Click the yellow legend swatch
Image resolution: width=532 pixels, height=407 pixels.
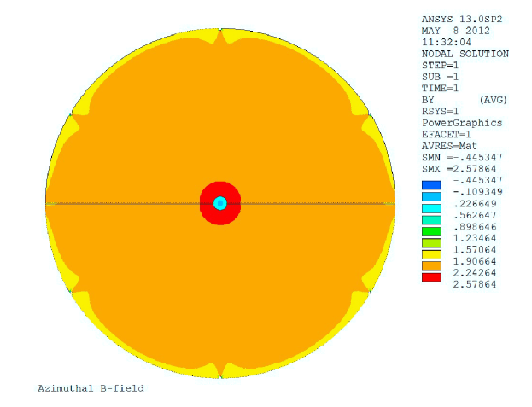pyautogui.click(x=431, y=254)
